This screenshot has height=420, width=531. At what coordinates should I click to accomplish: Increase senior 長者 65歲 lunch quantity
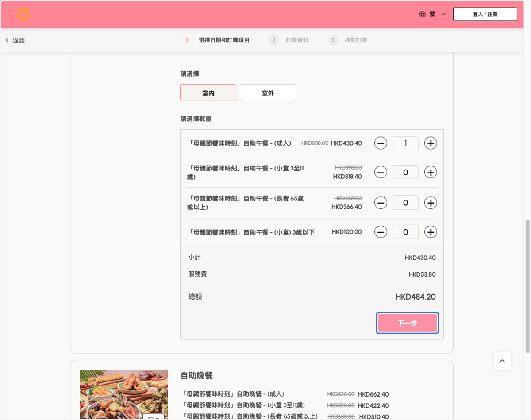(x=431, y=203)
